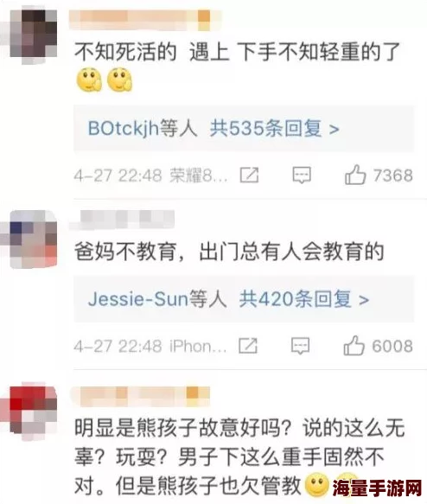Tap the reply icon on the second comment
Screen dimensions: 427x504
pos(301,346)
